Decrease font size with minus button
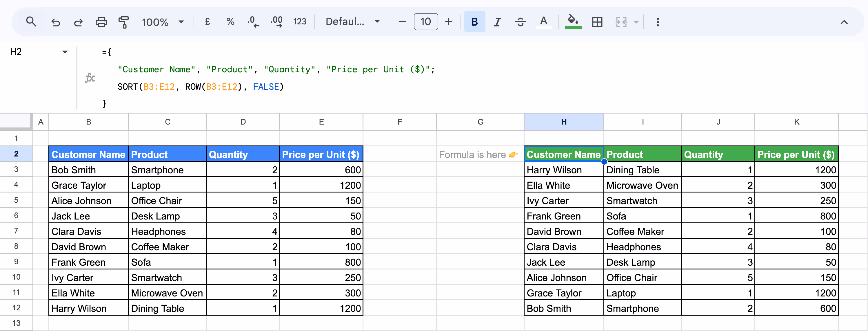 pyautogui.click(x=402, y=21)
